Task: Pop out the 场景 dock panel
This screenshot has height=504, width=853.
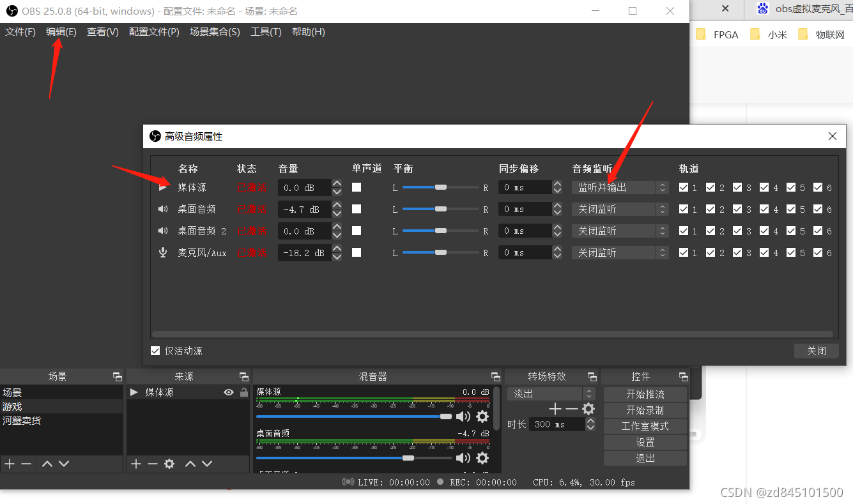Action: coord(117,377)
